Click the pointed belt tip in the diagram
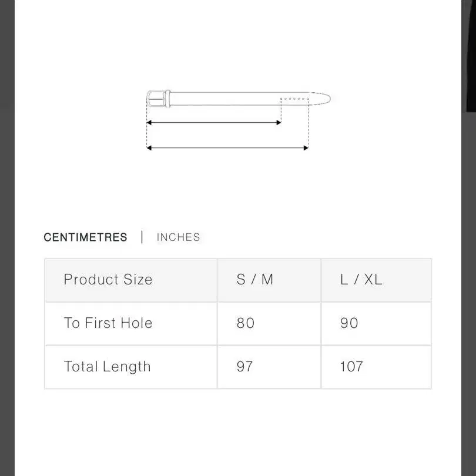 coord(323,98)
